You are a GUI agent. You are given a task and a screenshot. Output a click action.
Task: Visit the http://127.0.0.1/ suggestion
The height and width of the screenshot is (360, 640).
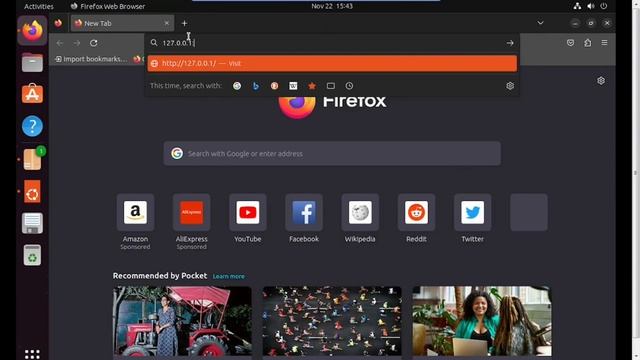click(x=332, y=63)
